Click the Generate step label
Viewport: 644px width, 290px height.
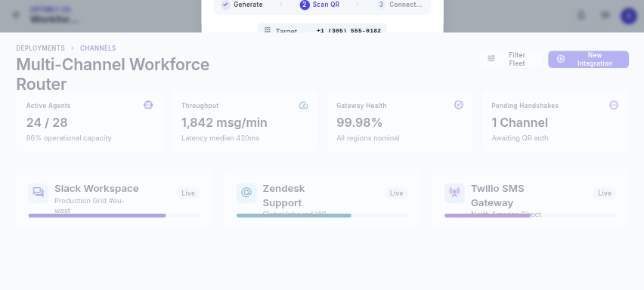[248, 5]
